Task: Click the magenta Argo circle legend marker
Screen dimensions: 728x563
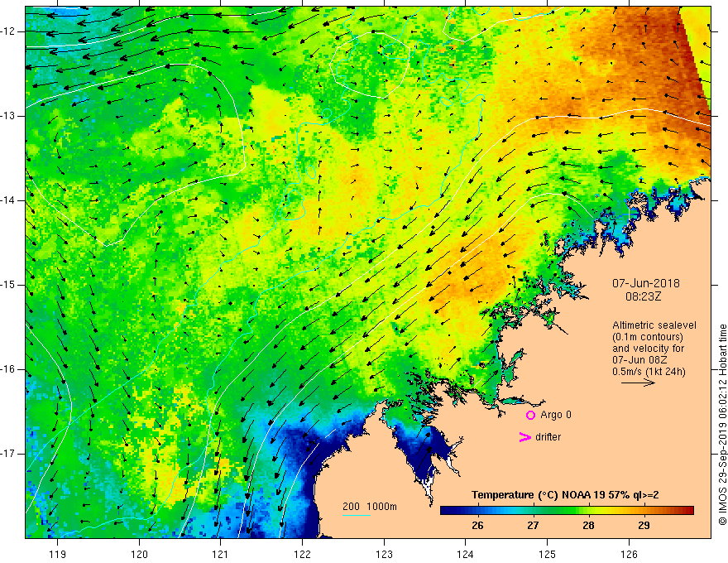Action: pos(530,416)
